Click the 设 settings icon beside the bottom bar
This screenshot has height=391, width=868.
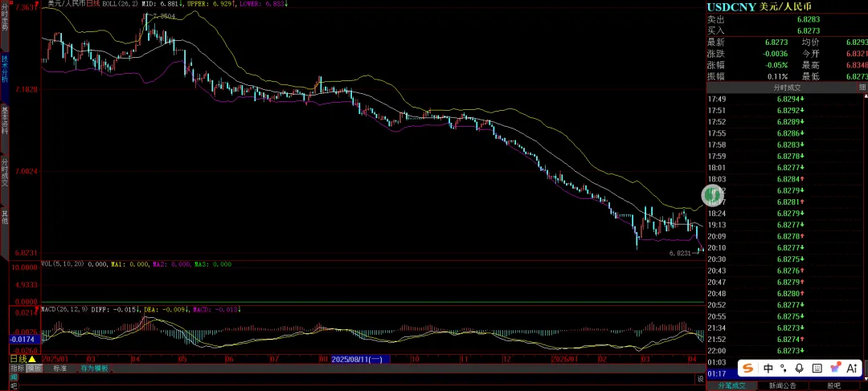tap(700, 379)
